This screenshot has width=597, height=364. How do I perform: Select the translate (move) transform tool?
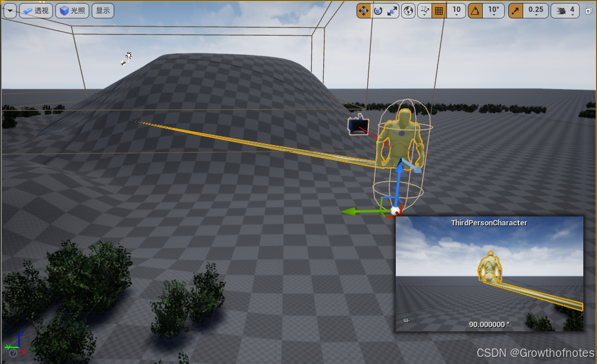coord(364,11)
